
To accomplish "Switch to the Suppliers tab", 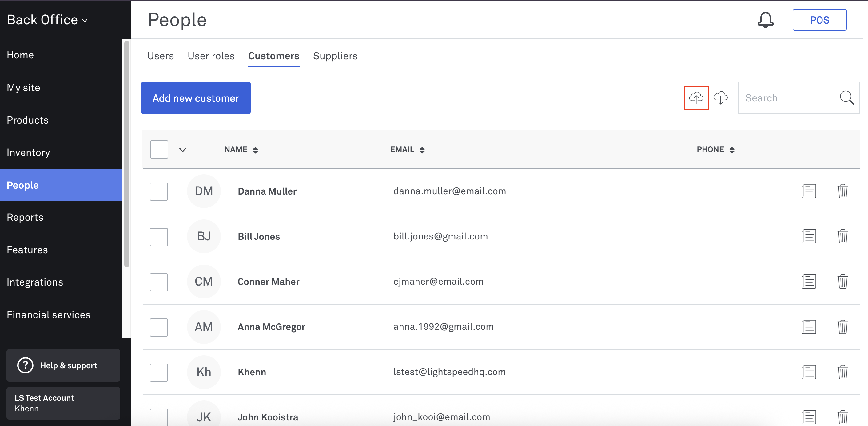I will 335,56.
